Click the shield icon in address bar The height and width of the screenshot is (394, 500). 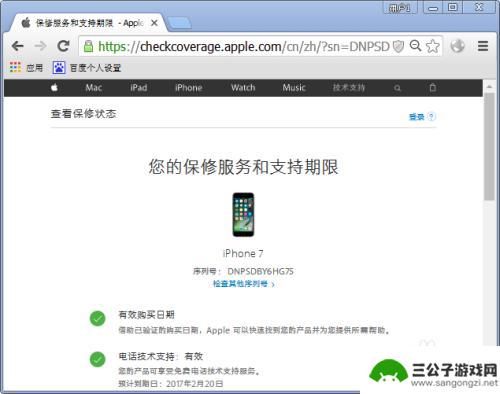(398, 46)
